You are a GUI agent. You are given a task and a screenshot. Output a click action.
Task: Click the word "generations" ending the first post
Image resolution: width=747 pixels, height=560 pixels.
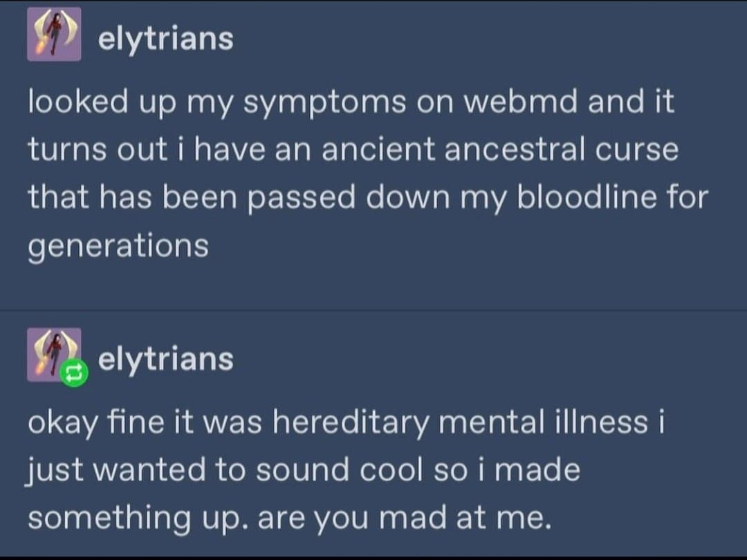tap(118, 245)
